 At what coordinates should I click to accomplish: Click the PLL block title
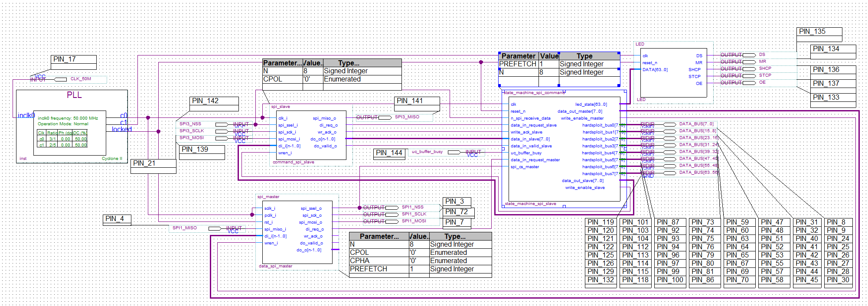(x=74, y=95)
